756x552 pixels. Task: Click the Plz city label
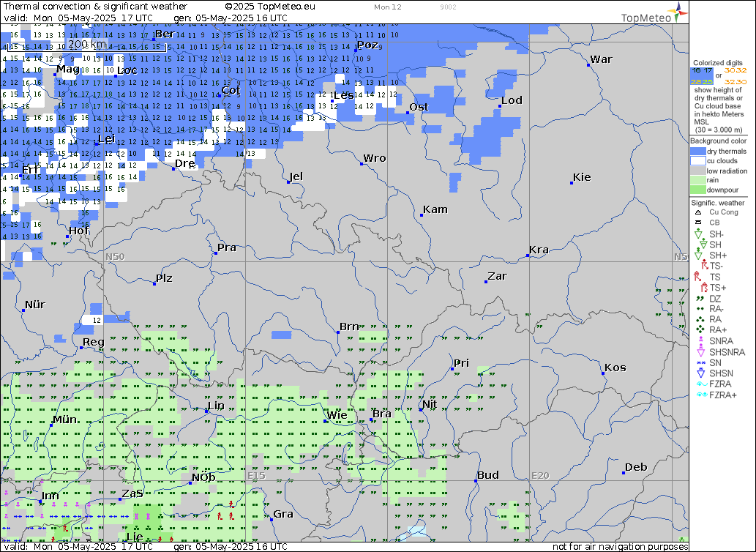click(x=164, y=278)
